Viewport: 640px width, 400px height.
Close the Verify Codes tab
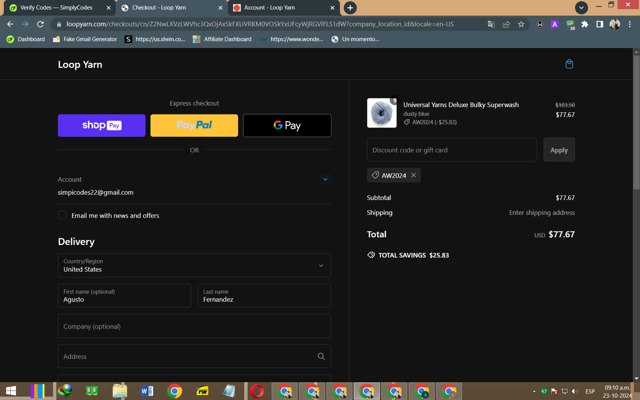[108, 8]
